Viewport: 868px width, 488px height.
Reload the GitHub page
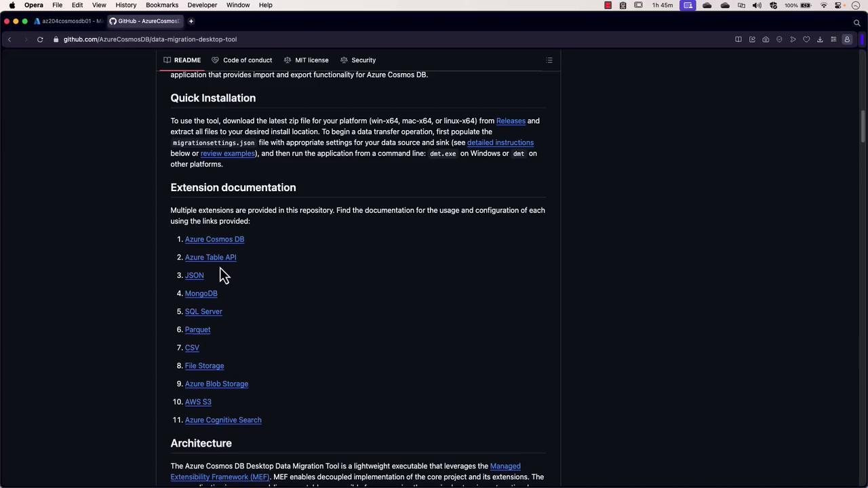(x=40, y=39)
